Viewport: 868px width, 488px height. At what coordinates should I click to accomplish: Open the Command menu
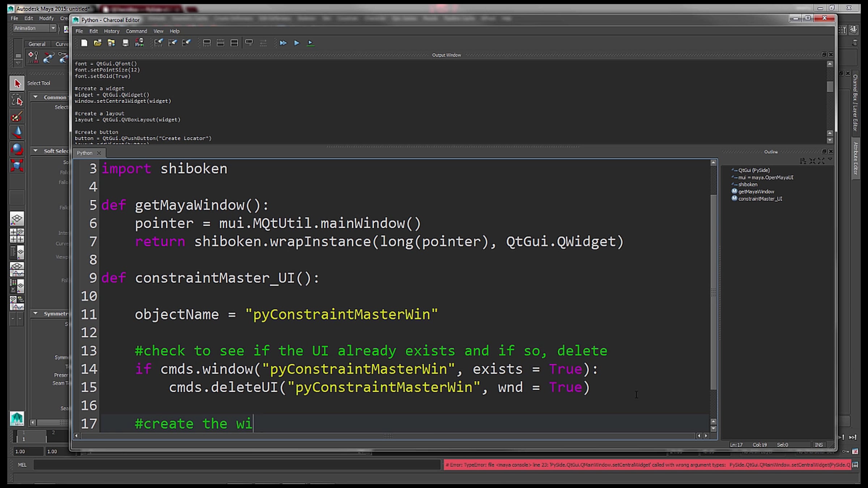click(x=136, y=31)
